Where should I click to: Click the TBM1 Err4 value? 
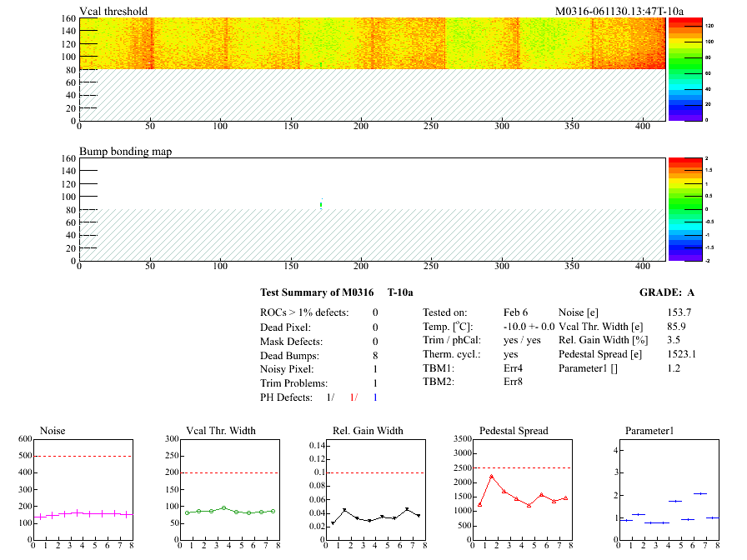pyautogui.click(x=514, y=367)
